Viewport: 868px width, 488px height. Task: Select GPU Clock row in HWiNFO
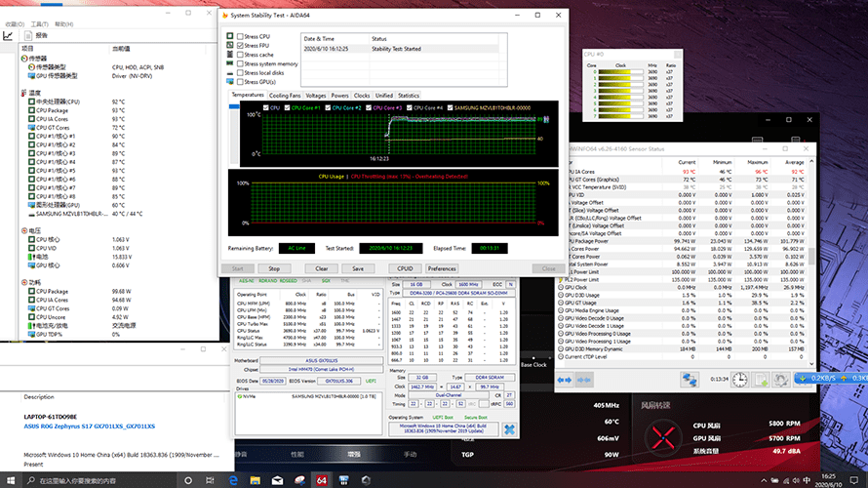click(x=682, y=288)
